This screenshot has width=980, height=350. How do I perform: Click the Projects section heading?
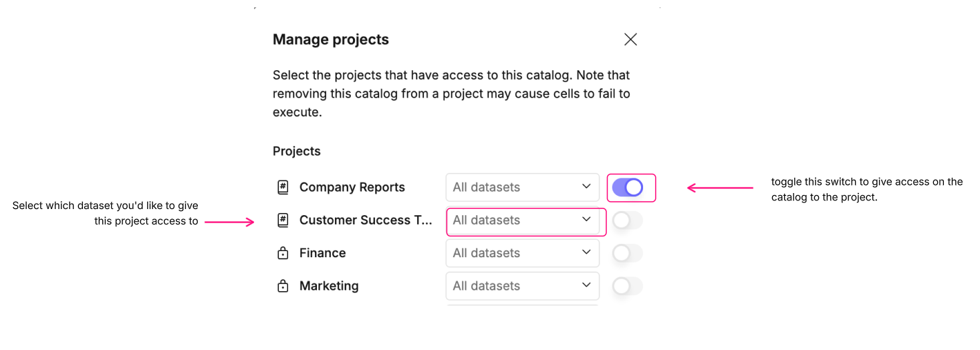pos(296,151)
